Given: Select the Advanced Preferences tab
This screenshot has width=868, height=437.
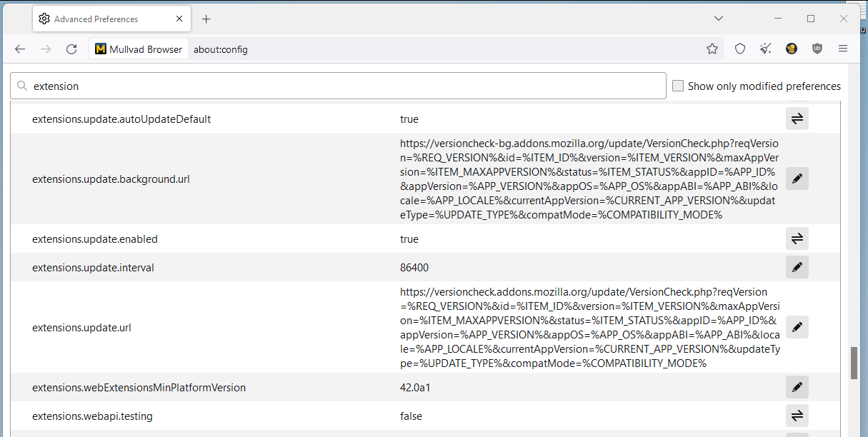Looking at the screenshot, I should pyautogui.click(x=96, y=19).
